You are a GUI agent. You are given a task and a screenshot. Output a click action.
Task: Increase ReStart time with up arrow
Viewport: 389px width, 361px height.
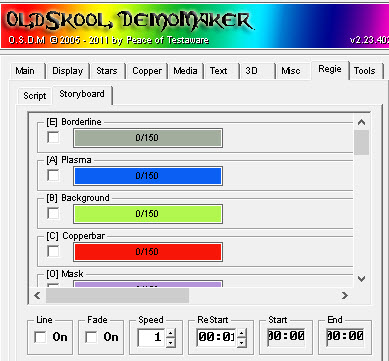tap(242, 333)
